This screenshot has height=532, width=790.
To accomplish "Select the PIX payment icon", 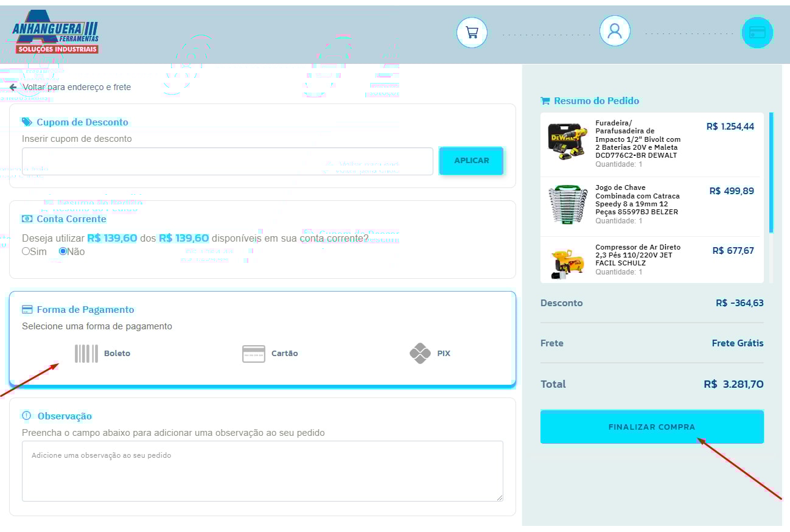I will (x=420, y=354).
